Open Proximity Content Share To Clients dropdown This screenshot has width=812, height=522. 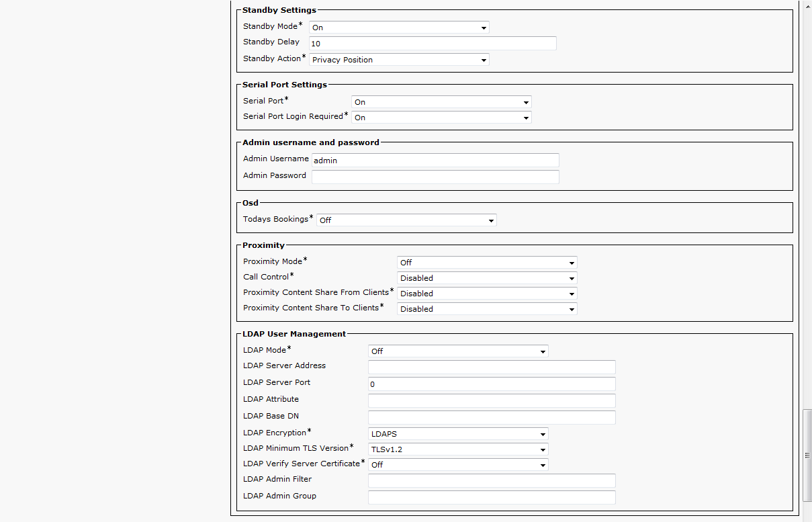pyautogui.click(x=487, y=309)
